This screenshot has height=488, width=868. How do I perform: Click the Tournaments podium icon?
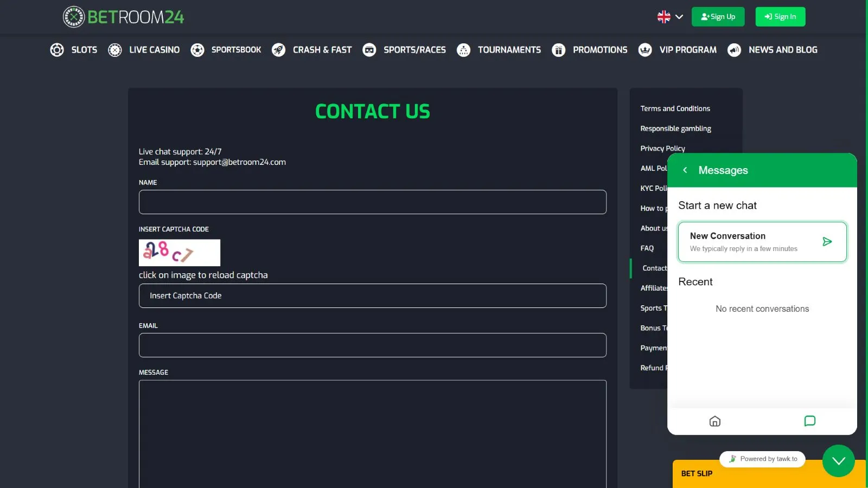[464, 50]
